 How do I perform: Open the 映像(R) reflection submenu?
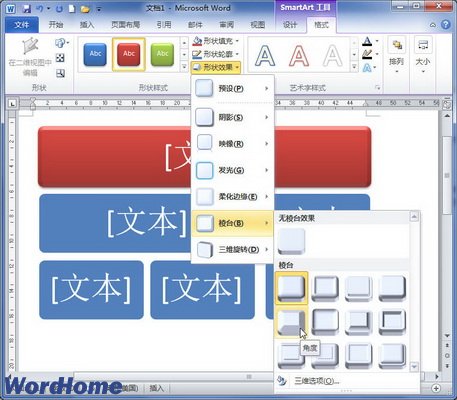click(232, 144)
